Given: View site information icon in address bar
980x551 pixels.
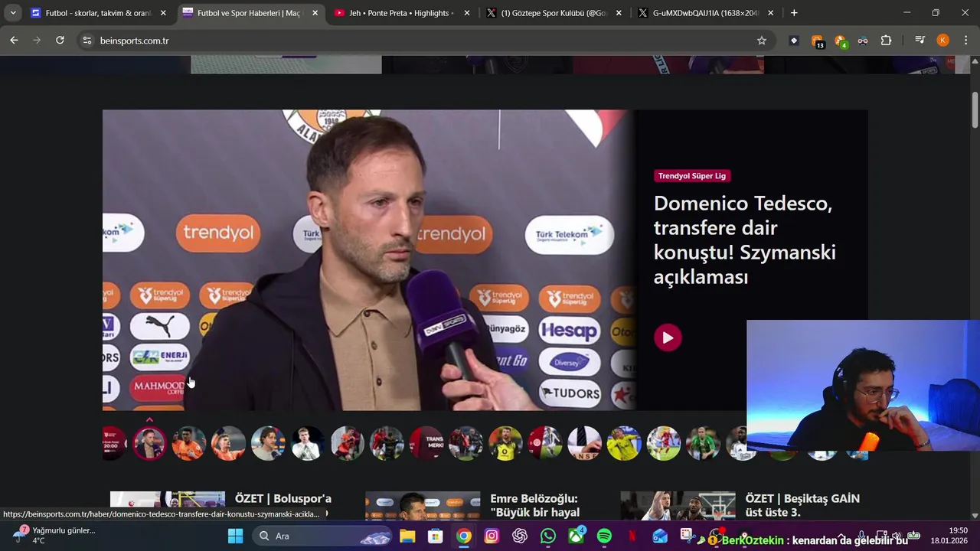Looking at the screenshot, I should click(x=87, y=41).
